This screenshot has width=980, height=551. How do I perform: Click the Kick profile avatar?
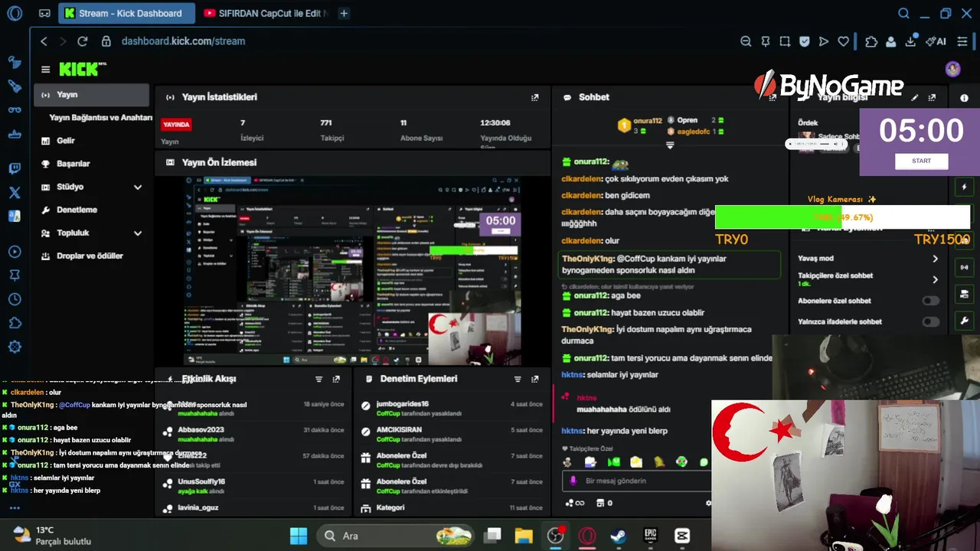[952, 70]
